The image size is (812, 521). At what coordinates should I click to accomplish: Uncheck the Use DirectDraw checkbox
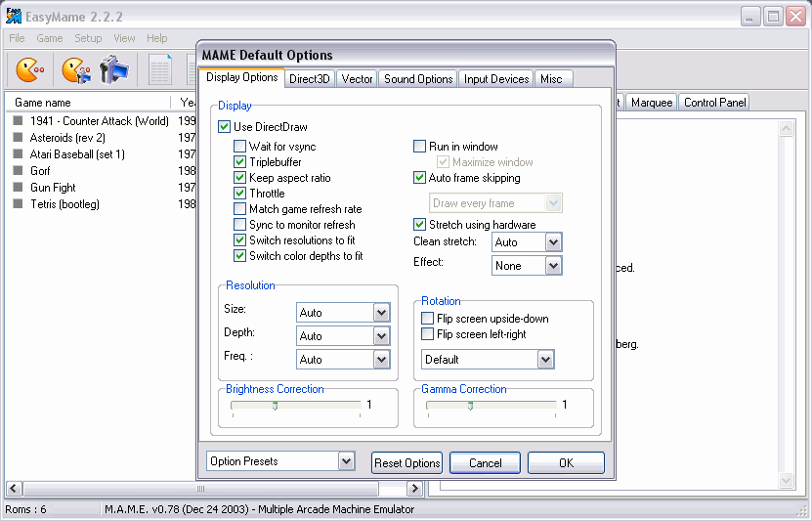coord(224,127)
